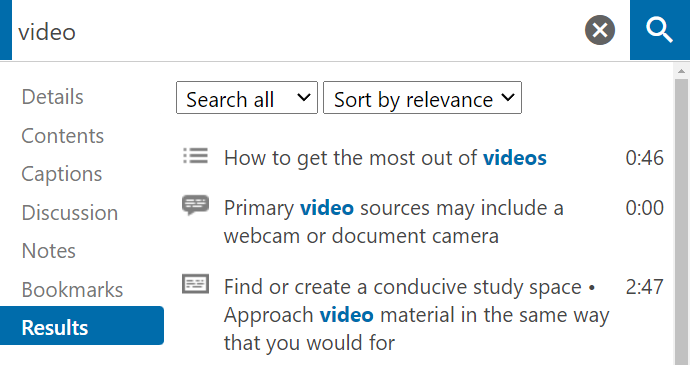
Task: Open the 'Sort by relevance' dropdown
Action: (x=422, y=98)
